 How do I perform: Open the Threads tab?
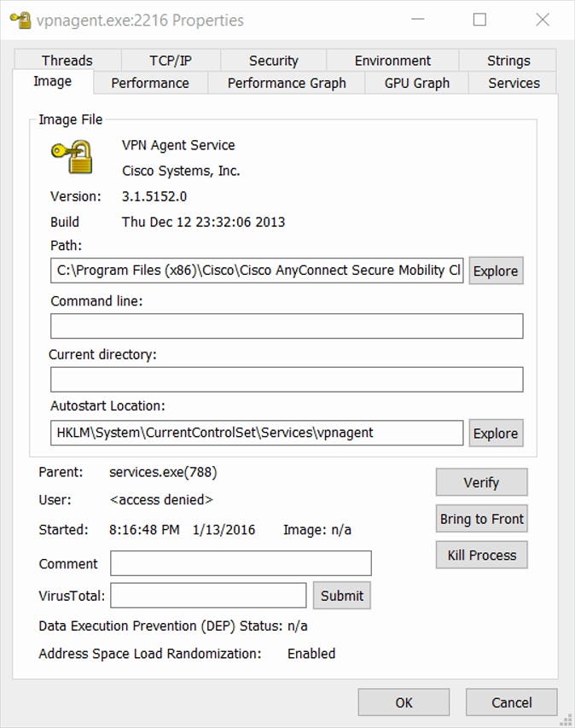[67, 61]
